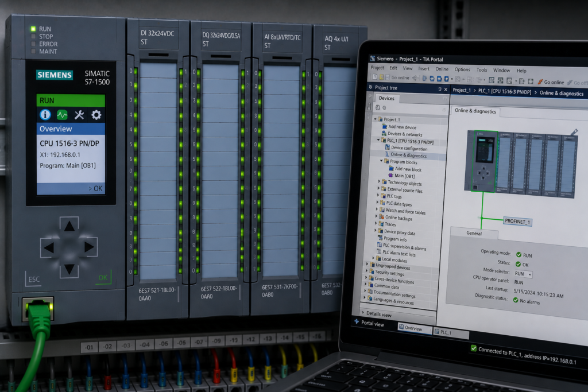The width and height of the screenshot is (588, 392).
Task: Select Online & diagnostics tree item
Action: click(x=408, y=155)
